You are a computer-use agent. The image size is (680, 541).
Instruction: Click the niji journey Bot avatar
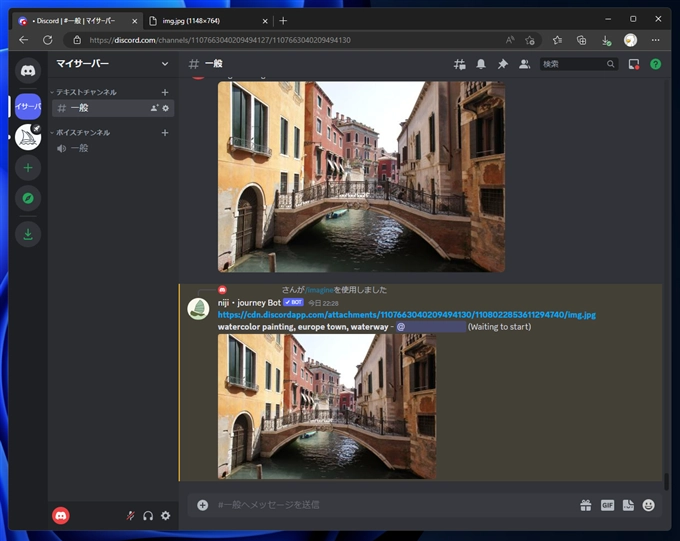tap(198, 309)
